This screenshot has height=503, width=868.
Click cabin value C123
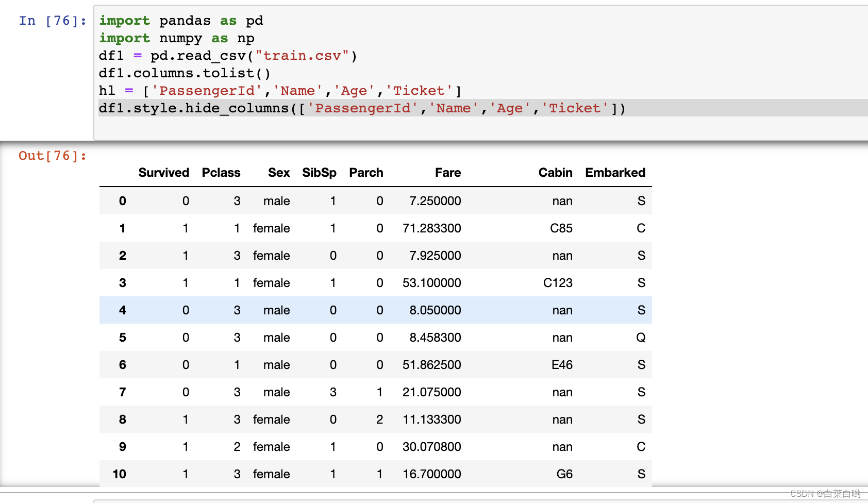[x=558, y=283]
